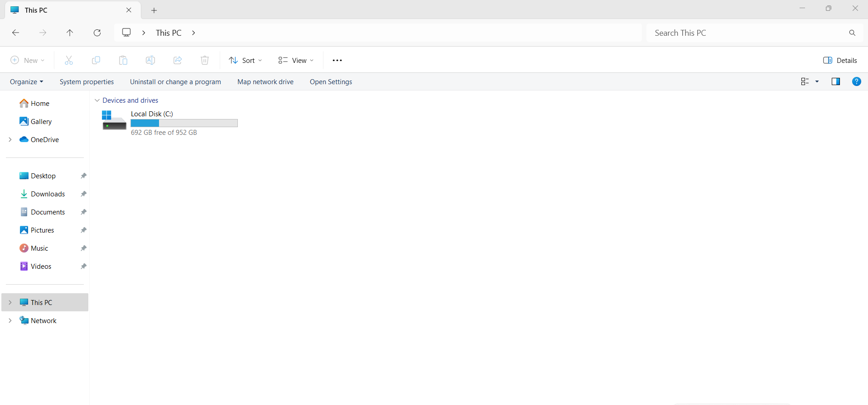The width and height of the screenshot is (868, 405).
Task: Unpin Desktop using its pin icon
Action: (83, 176)
